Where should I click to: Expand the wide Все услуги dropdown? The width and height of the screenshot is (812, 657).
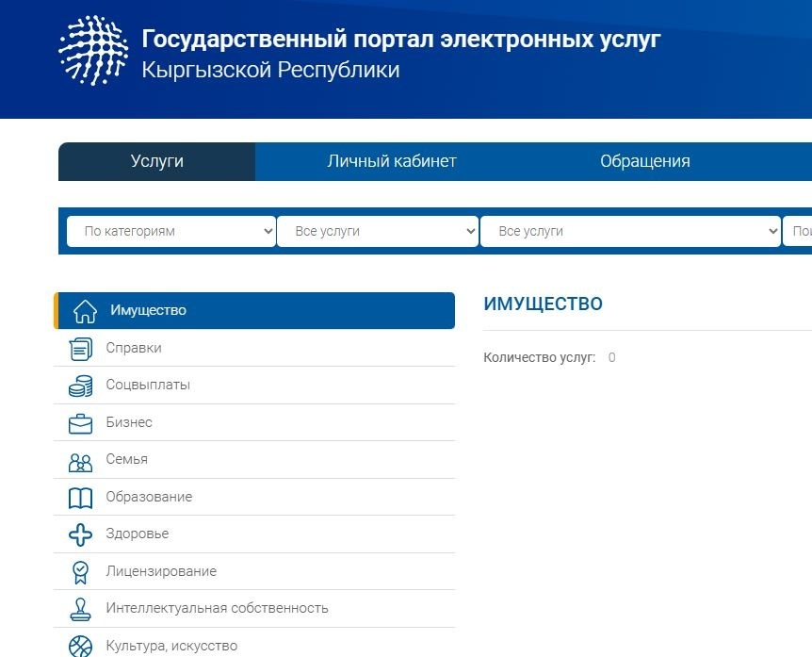pos(630,231)
